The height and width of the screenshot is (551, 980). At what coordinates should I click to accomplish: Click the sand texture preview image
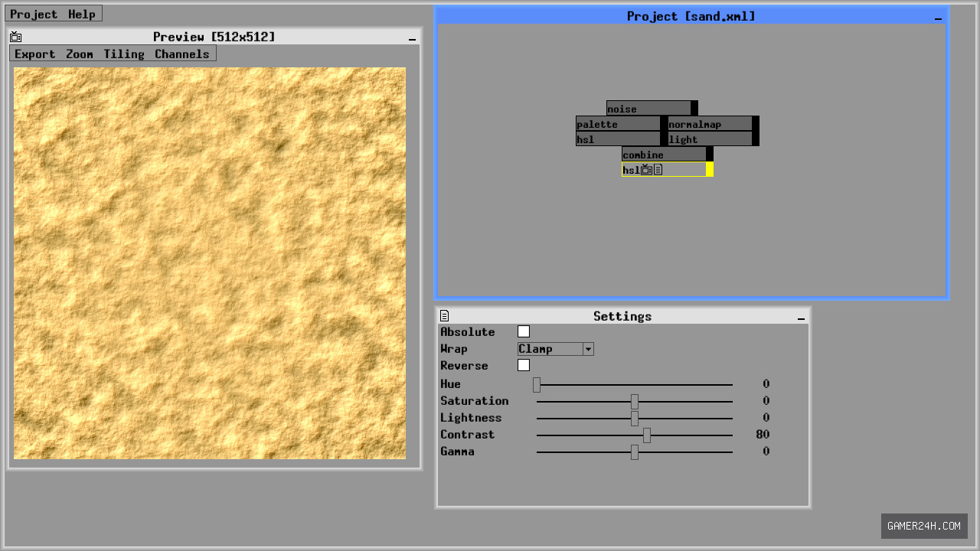pyautogui.click(x=210, y=263)
